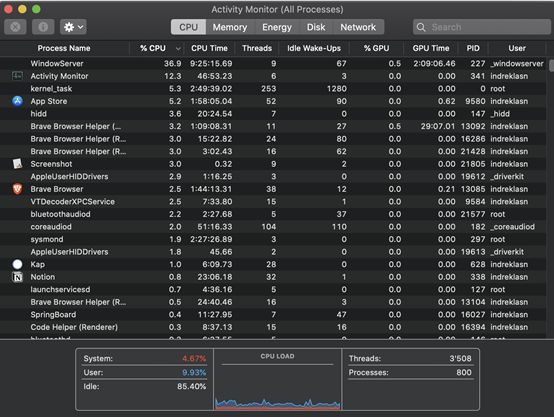Click the inspect process info button
Viewport: 554px width, 417px height.
43,27
